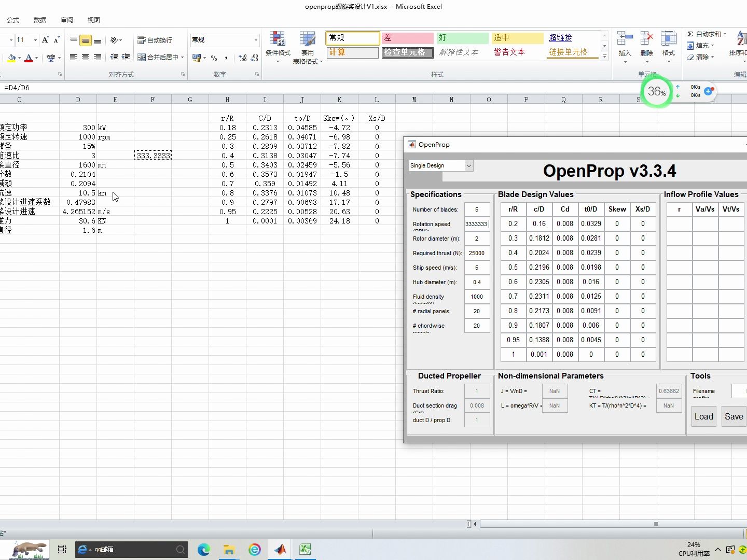
Task: Decrease decimal places
Action: (x=254, y=58)
